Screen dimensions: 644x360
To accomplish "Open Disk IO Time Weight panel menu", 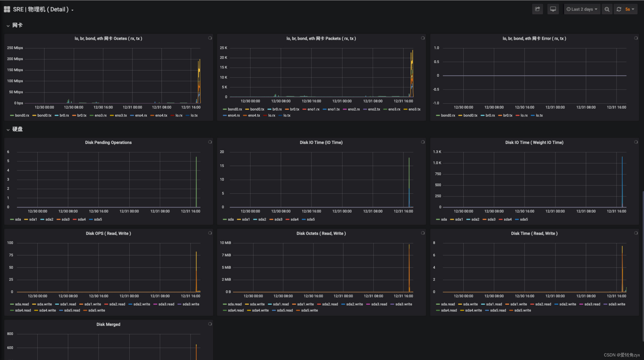I will [534, 142].
